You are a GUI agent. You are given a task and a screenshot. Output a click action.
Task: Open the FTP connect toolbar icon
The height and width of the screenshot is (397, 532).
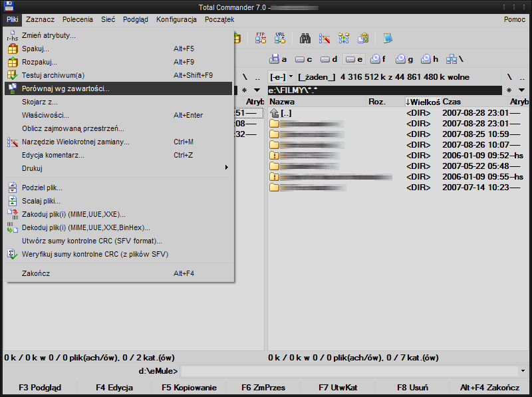(261, 38)
